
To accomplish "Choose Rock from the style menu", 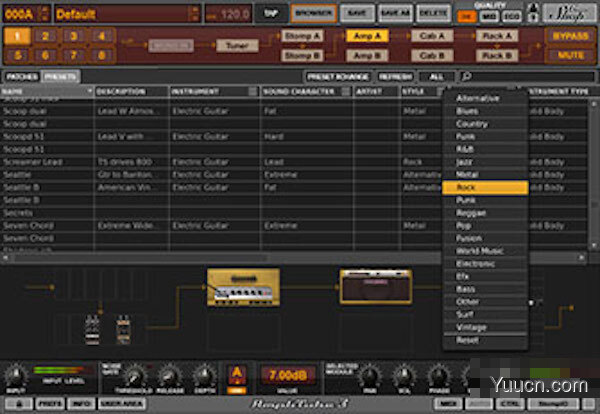I will click(485, 187).
